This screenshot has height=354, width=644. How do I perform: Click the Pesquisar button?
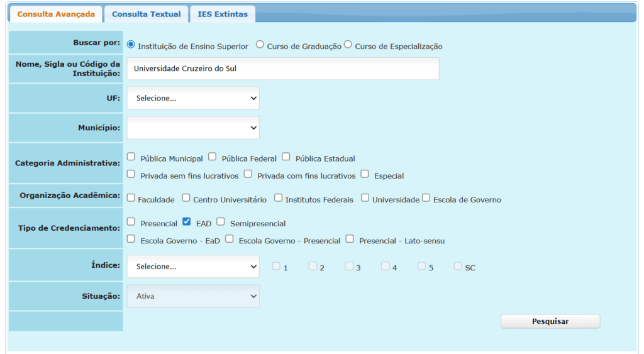pyautogui.click(x=550, y=321)
